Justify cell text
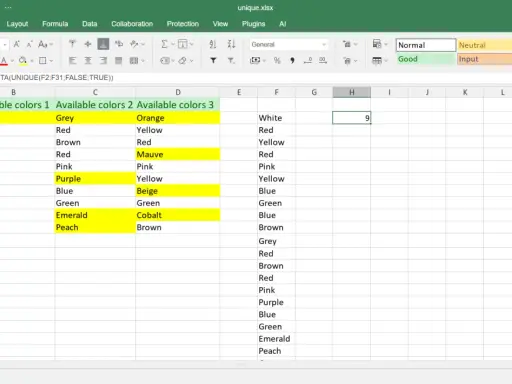Image resolution: width=512 pixels, height=384 pixels. tap(119, 61)
